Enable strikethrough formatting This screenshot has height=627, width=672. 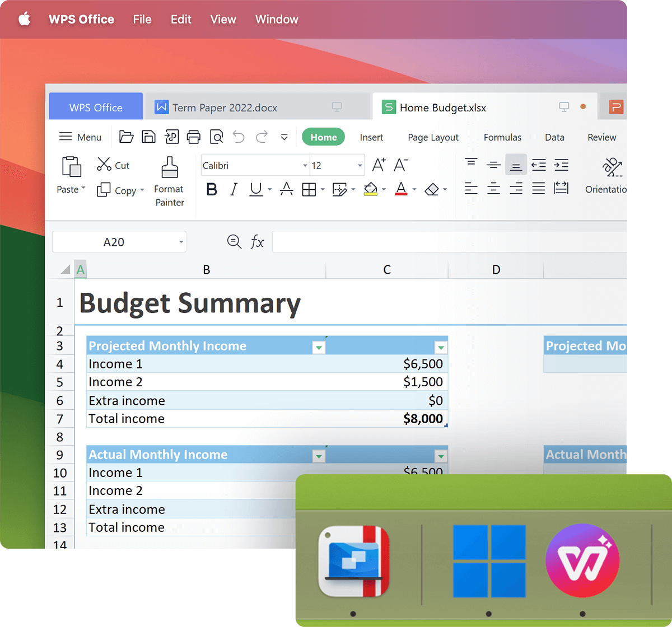tap(287, 189)
